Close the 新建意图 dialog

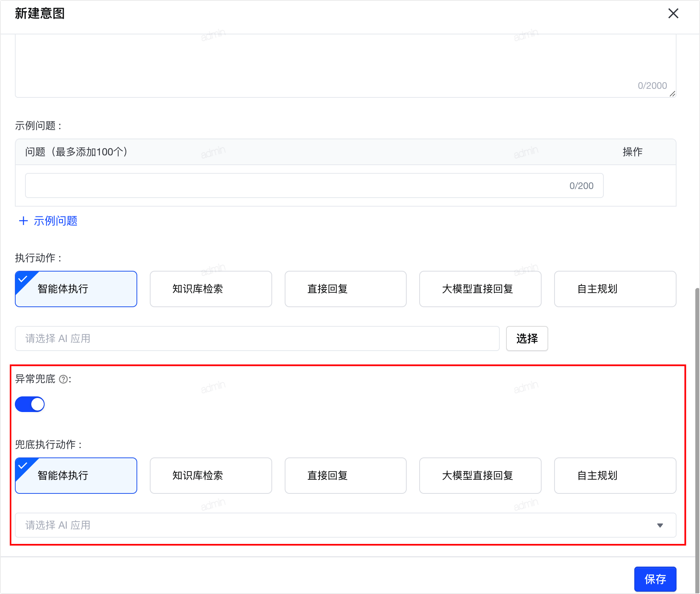[x=673, y=13]
